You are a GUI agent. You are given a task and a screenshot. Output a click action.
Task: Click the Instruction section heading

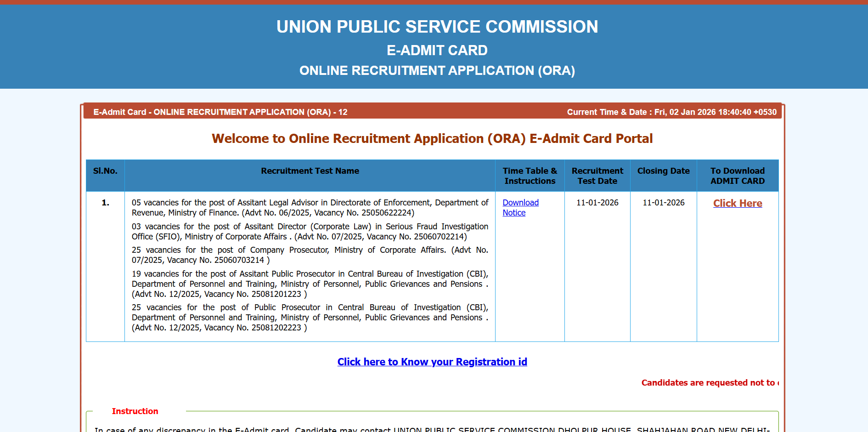135,411
